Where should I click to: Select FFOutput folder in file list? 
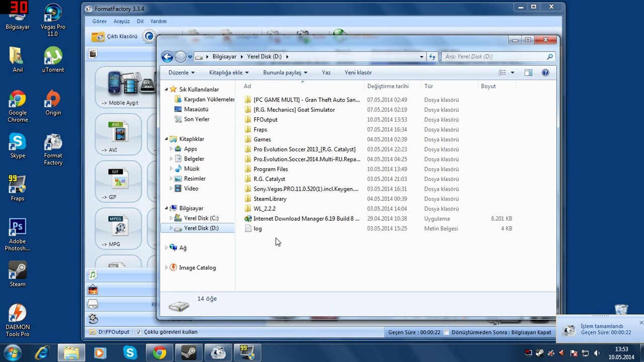(x=265, y=120)
